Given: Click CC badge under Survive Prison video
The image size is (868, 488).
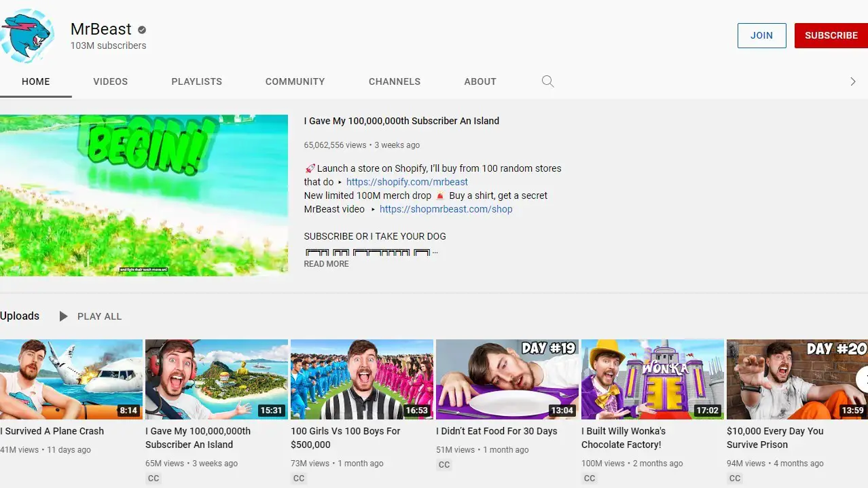Looking at the screenshot, I should click(735, 478).
